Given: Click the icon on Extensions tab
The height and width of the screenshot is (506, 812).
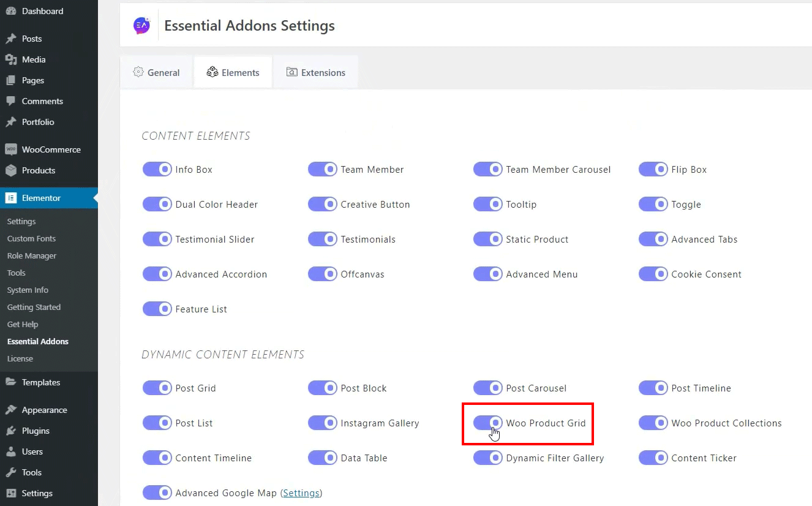Looking at the screenshot, I should click(291, 72).
